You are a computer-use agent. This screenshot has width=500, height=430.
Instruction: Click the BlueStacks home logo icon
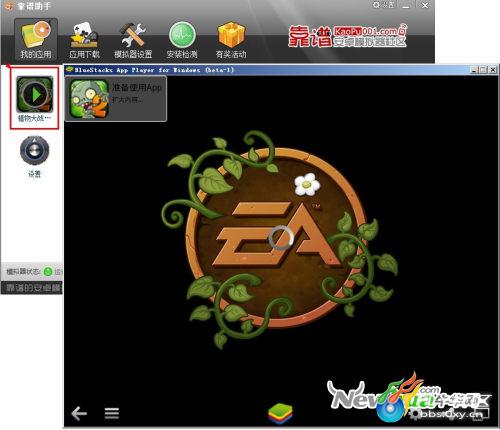[280, 414]
